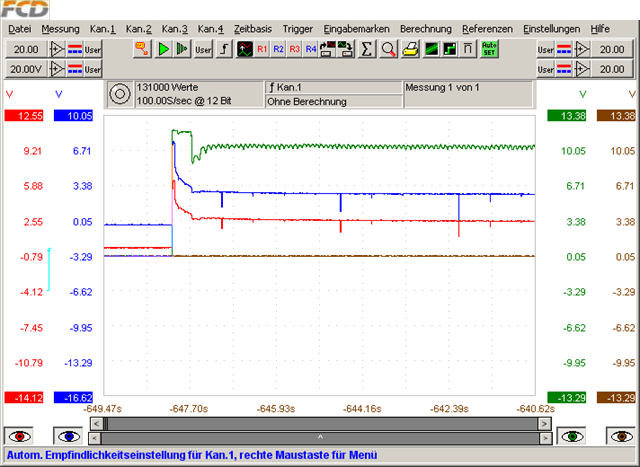Screen dimensions: 640x467
Task: Click the red 12.55 channel 1 scale label
Action: [22, 116]
